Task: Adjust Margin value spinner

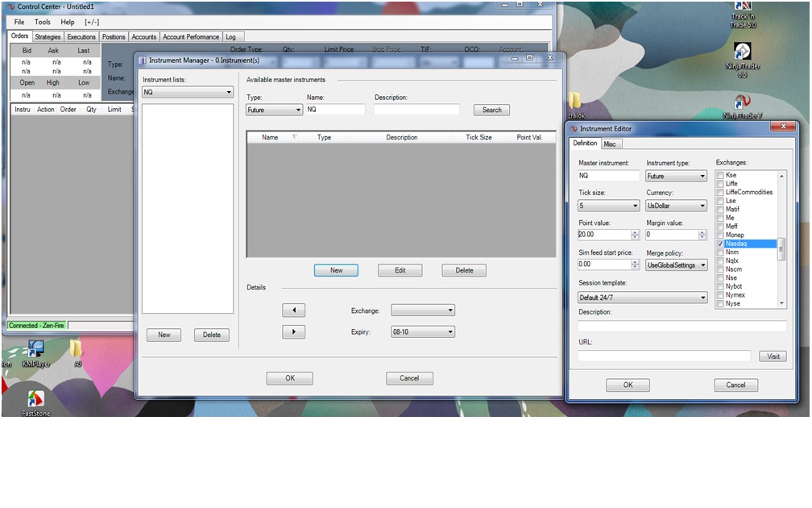Action: (702, 235)
